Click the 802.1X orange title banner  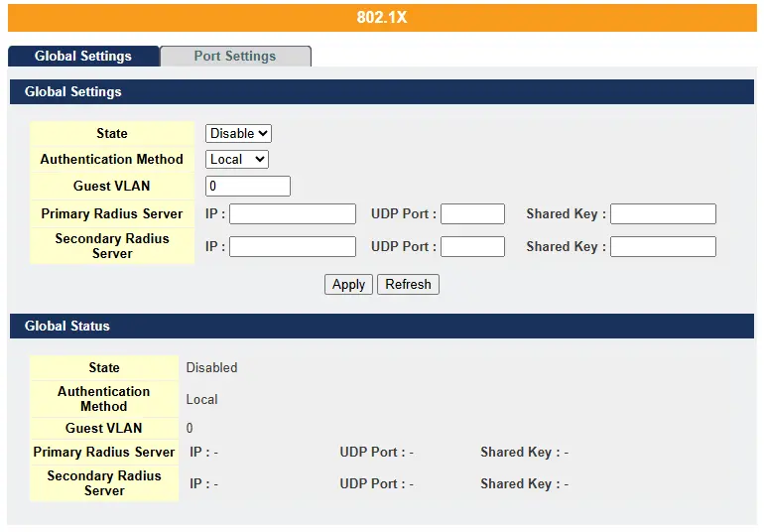[382, 18]
